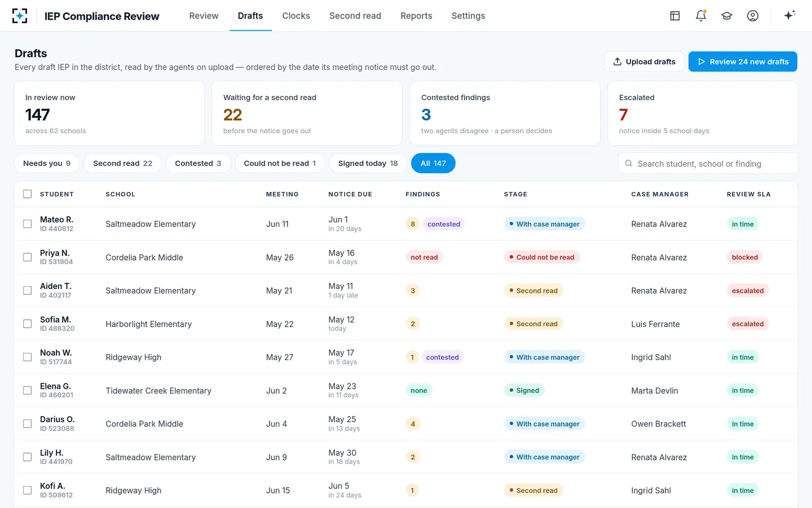The image size is (812, 508).
Task: Check the box for Mateo R.
Action: (27, 224)
